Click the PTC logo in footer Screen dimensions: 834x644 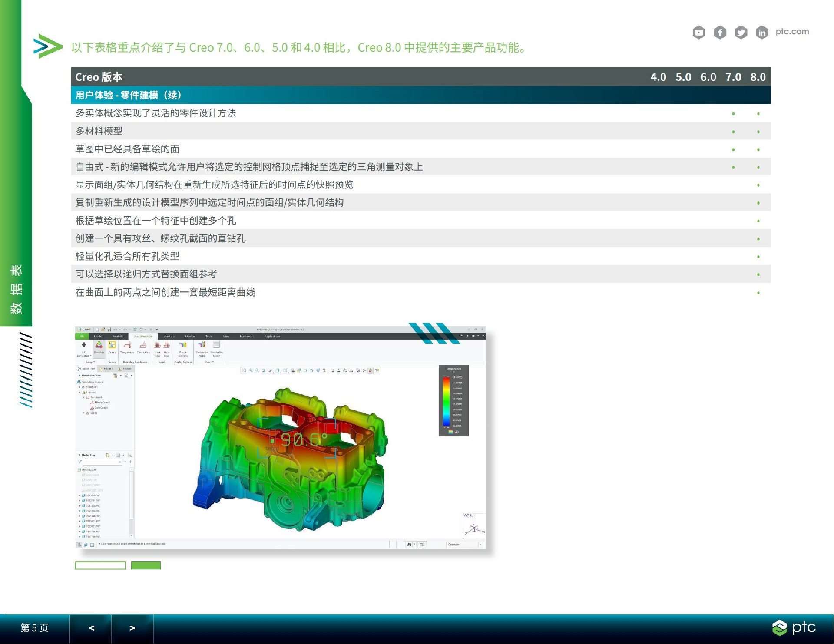pyautogui.click(x=794, y=628)
